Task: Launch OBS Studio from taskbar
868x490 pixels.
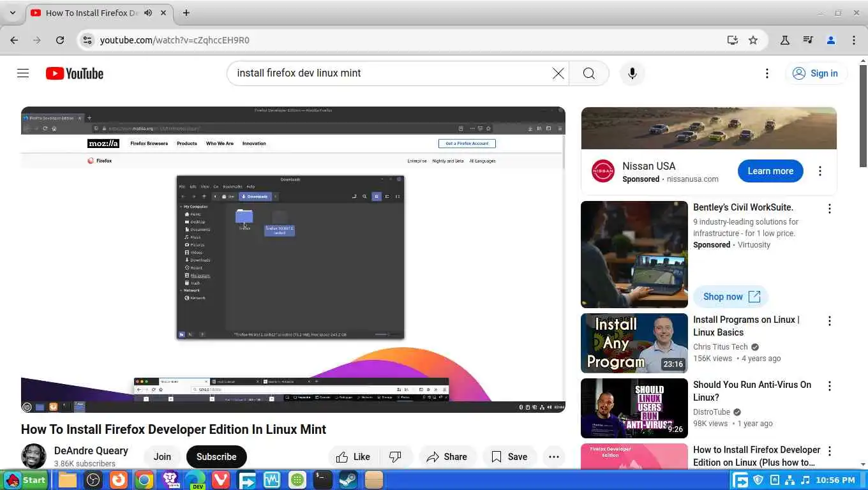Action: (x=93, y=480)
